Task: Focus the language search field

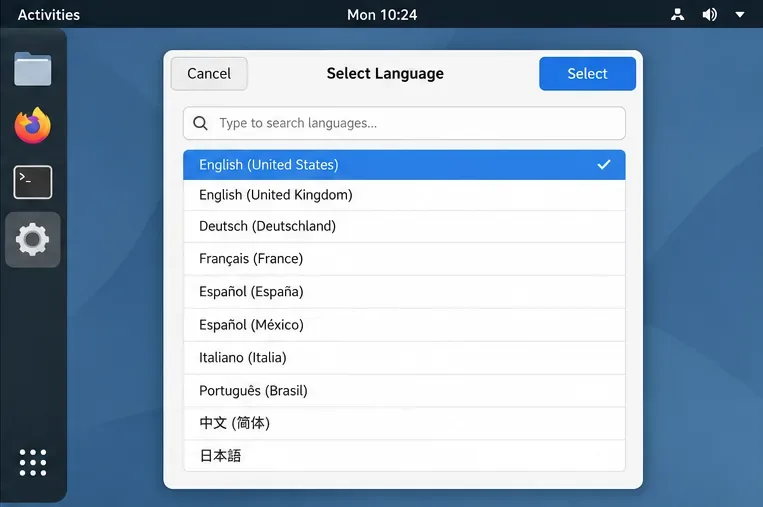Action: tap(404, 123)
